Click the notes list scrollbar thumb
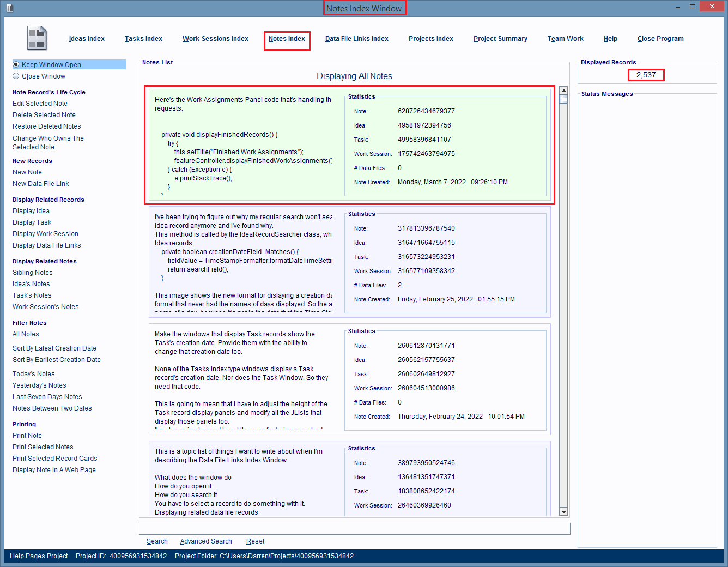Image resolution: width=728 pixels, height=567 pixels. tap(563, 99)
